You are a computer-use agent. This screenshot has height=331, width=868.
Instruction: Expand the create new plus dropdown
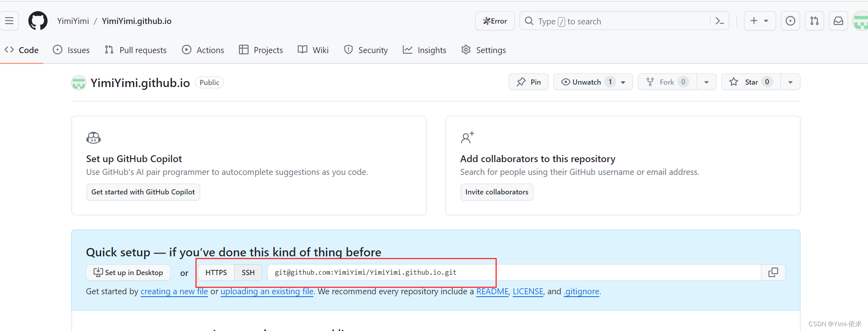[x=760, y=21]
